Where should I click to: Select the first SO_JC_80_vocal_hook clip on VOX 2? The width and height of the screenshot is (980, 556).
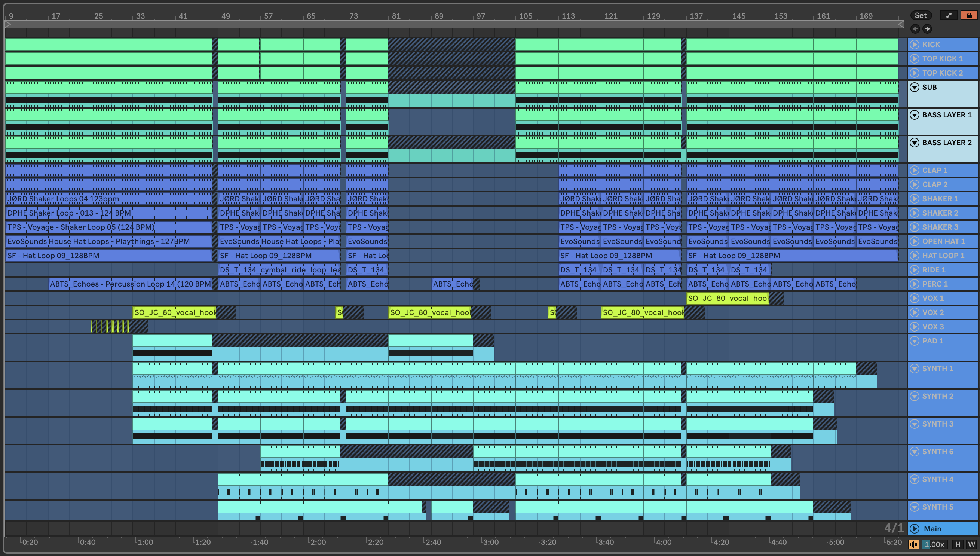click(x=174, y=312)
